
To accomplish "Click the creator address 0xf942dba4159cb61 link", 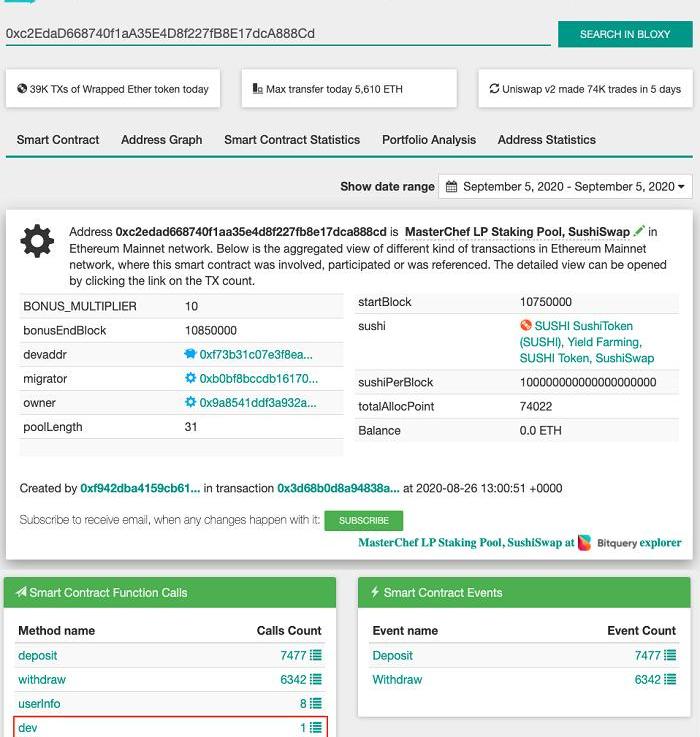I will [x=140, y=489].
